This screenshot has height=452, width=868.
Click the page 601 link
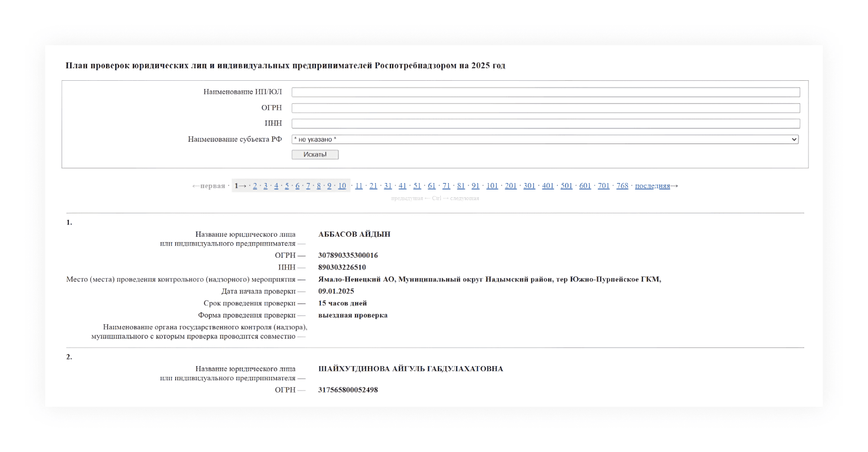(585, 186)
